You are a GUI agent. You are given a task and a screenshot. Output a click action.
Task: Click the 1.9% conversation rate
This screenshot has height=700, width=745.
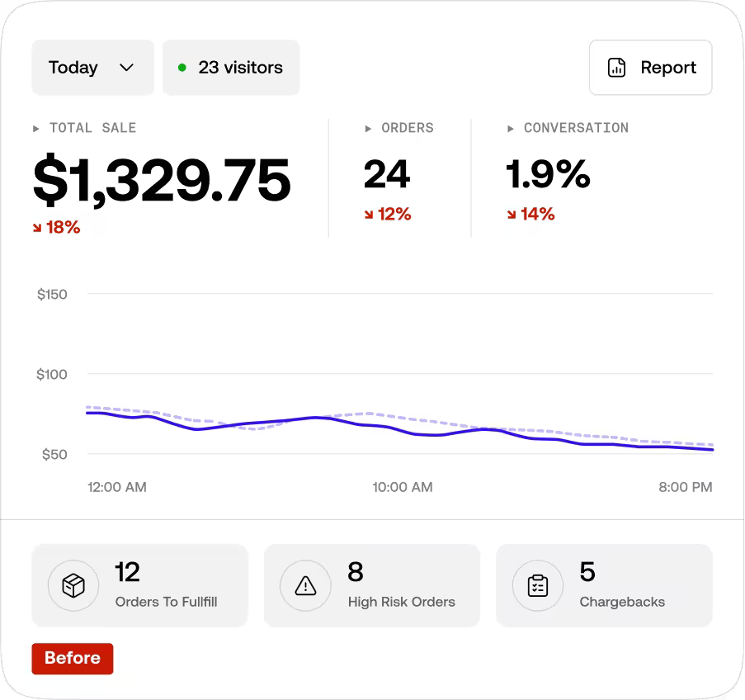548,174
